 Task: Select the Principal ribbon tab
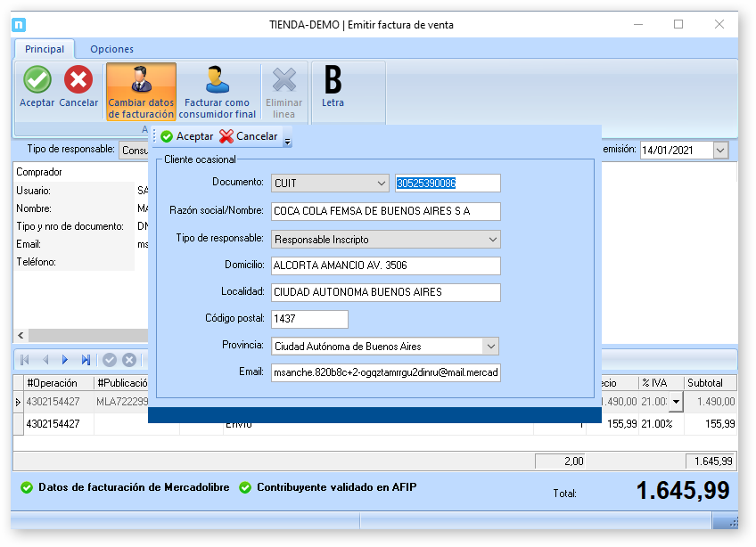tap(45, 49)
